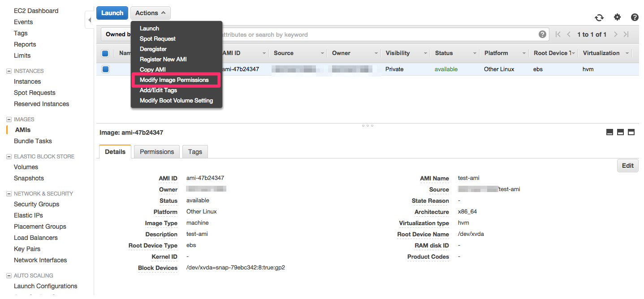Click the Private visibility cell
This screenshot has width=644, height=299.
click(x=394, y=69)
